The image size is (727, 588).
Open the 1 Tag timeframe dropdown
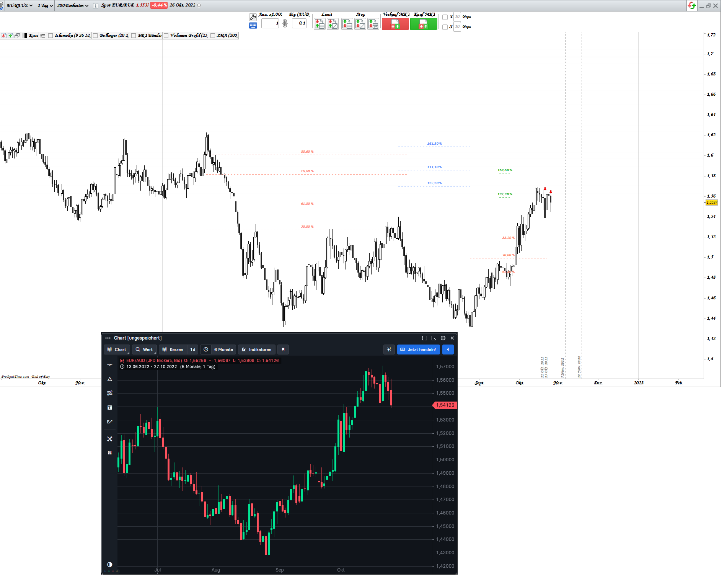(x=44, y=5)
